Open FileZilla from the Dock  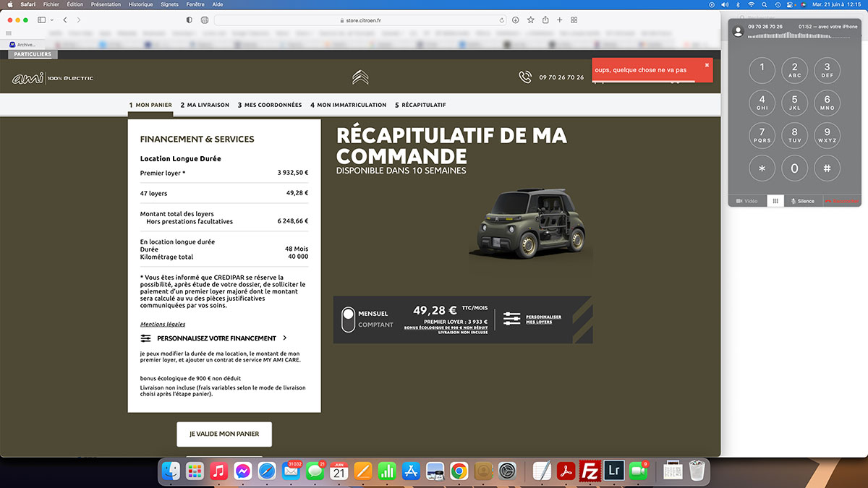pos(590,471)
